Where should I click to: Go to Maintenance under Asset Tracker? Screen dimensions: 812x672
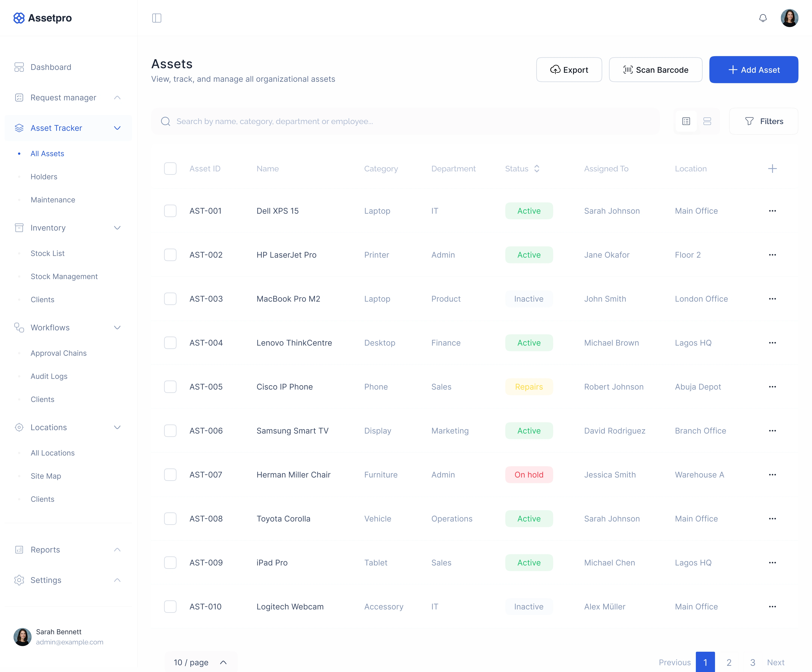(53, 200)
